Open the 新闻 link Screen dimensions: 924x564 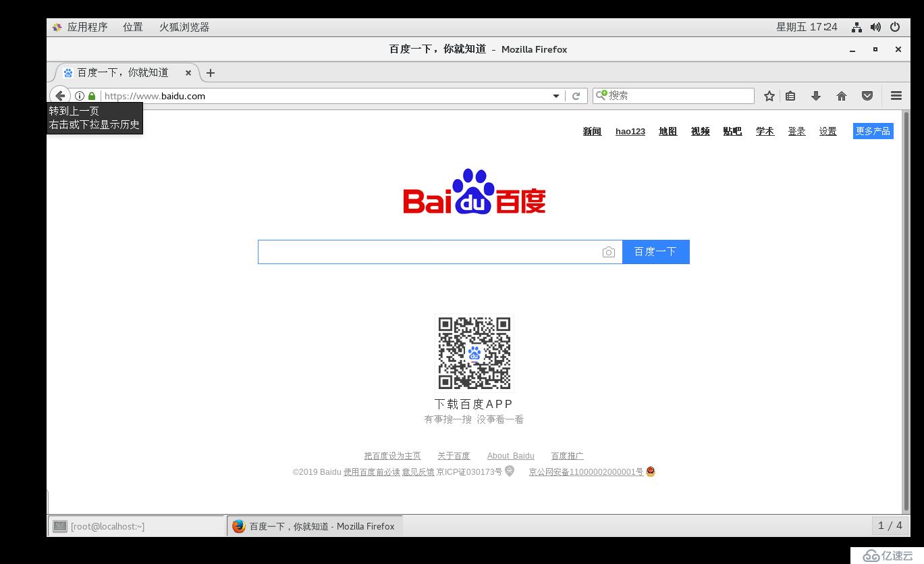tap(592, 132)
